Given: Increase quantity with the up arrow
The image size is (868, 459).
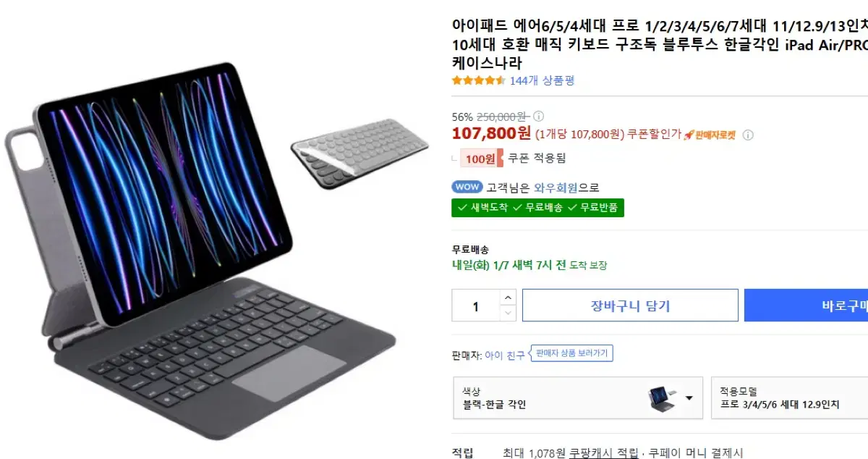Looking at the screenshot, I should coord(508,298).
